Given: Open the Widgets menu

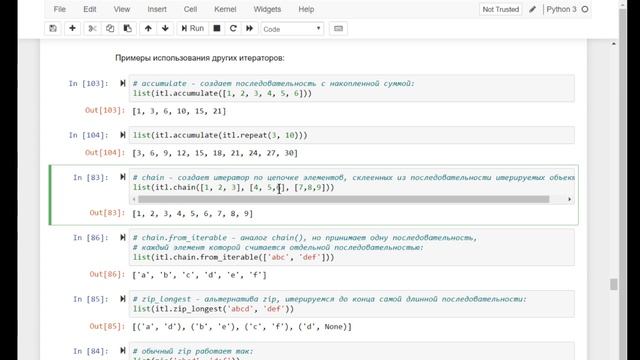Looking at the screenshot, I should [x=267, y=9].
